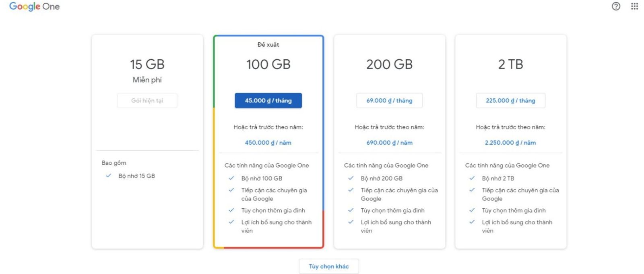
Task: Open the Google apps grid icon
Action: tap(634, 6)
